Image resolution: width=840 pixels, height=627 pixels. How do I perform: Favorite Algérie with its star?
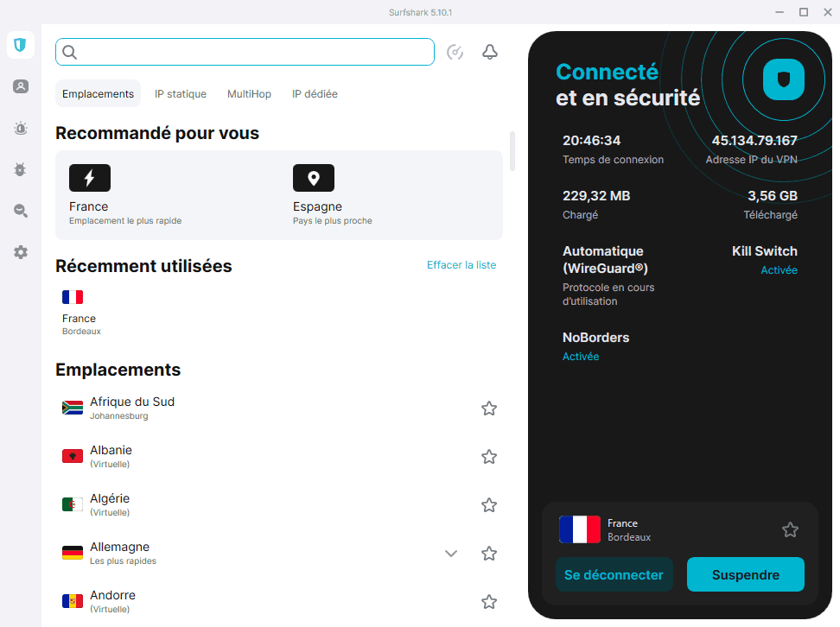488,505
